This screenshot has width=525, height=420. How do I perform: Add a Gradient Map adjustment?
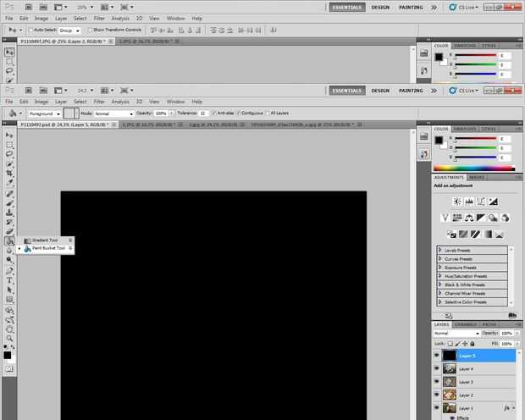[x=488, y=235]
